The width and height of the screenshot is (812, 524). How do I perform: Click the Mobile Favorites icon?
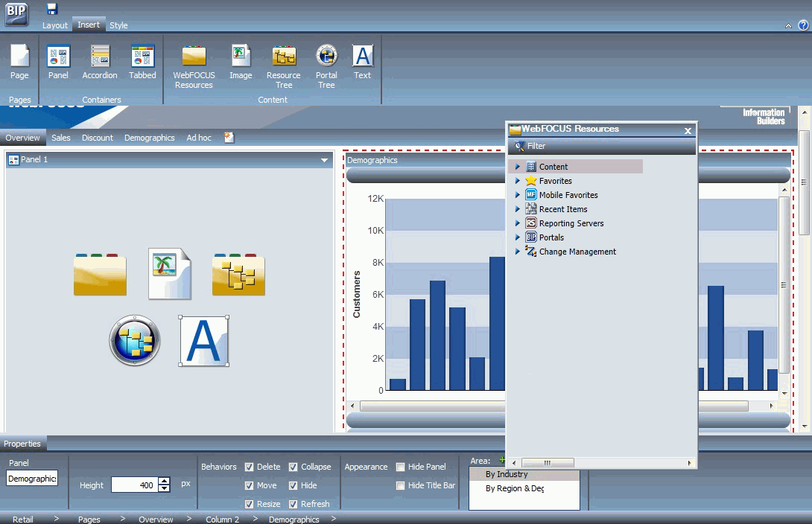[x=531, y=194]
